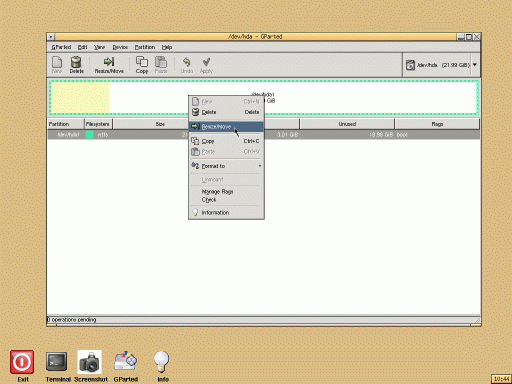
Task: Click the Screenshot camera desktop icon
Action: click(89, 362)
